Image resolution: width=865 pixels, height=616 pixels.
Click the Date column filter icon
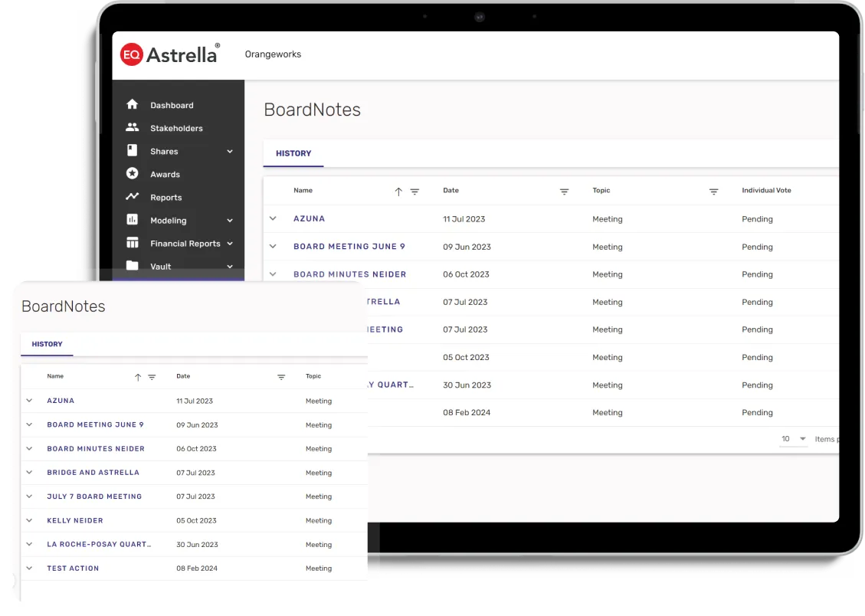[564, 192]
